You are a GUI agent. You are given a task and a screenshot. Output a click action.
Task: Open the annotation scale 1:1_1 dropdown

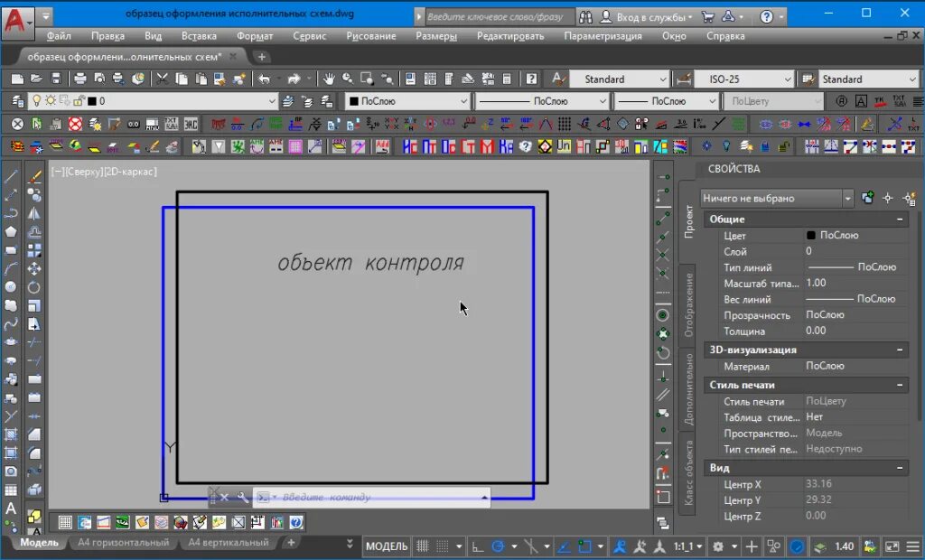687,546
